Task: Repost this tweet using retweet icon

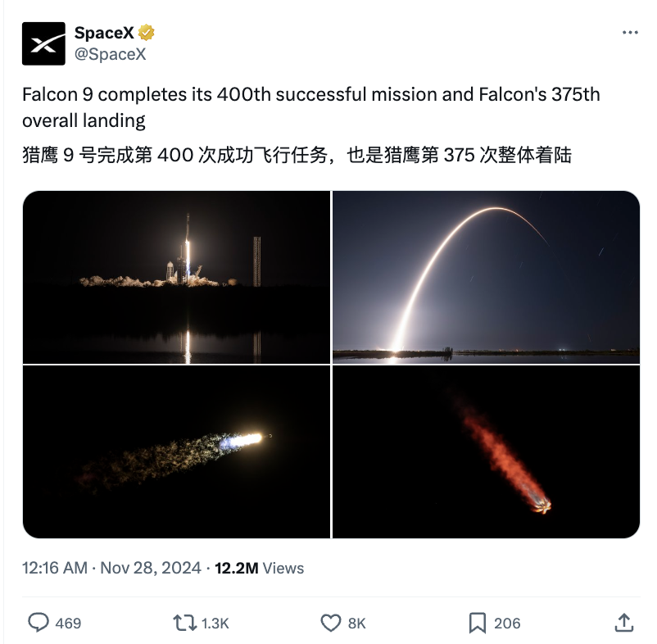Action: (x=185, y=623)
